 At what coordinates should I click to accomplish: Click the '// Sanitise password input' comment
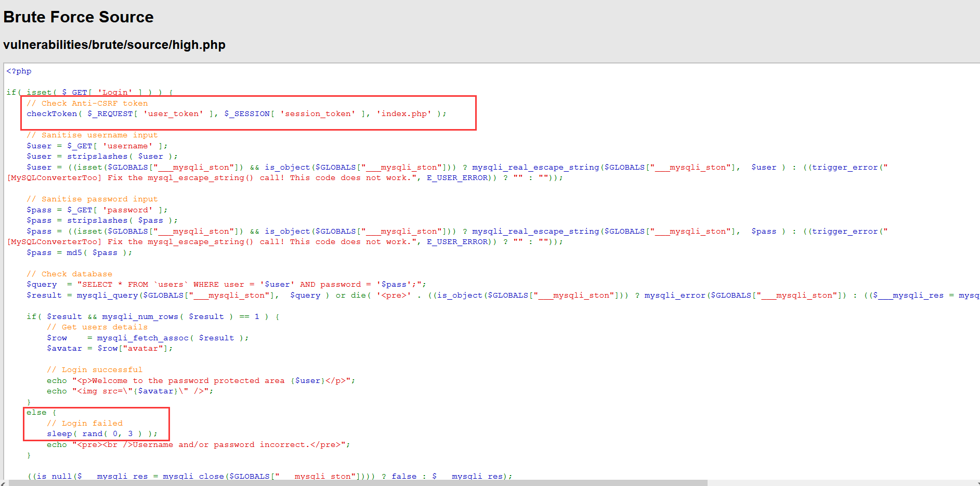[92, 199]
